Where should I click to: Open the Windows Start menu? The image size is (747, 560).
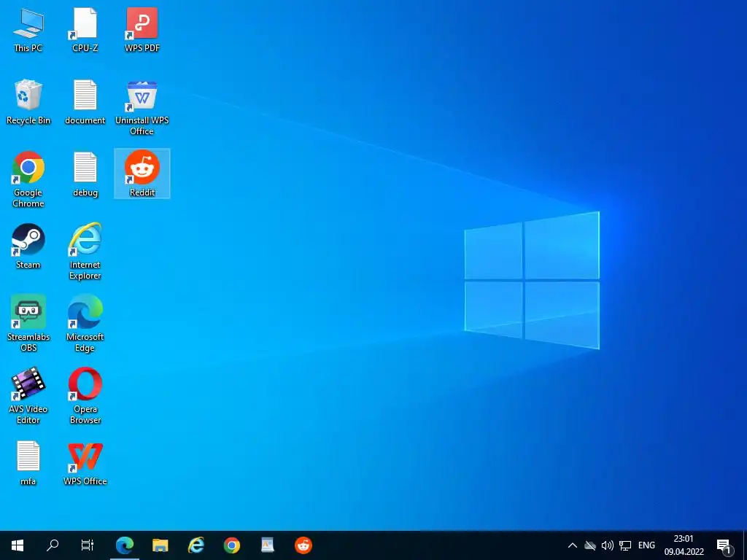[x=18, y=545]
